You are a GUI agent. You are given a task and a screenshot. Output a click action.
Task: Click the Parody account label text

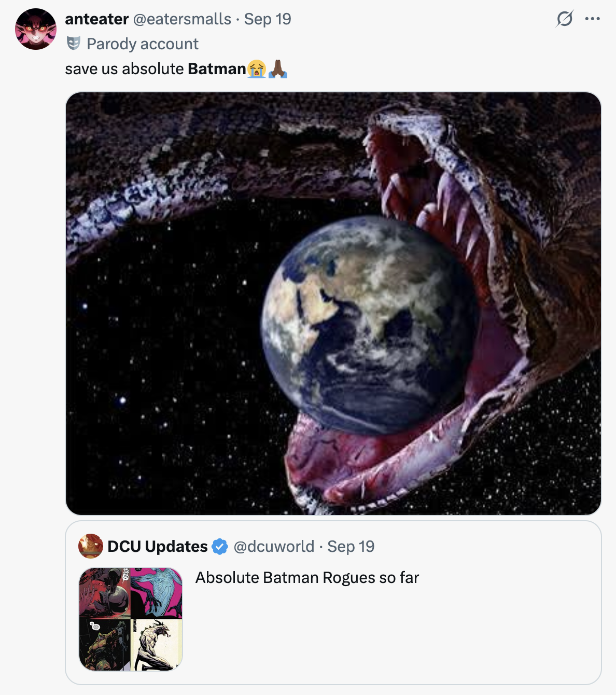pyautogui.click(x=143, y=44)
